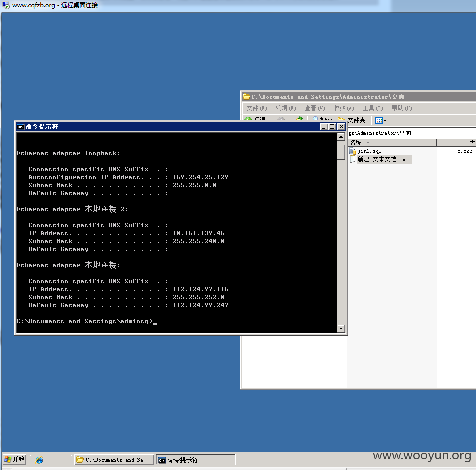Select 新建 文本文档.txt file

point(383,159)
